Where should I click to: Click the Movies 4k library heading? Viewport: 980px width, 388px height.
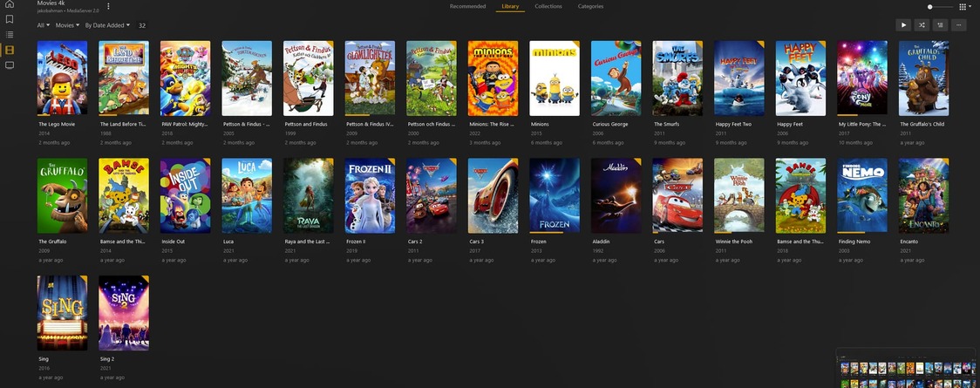tap(51, 3)
